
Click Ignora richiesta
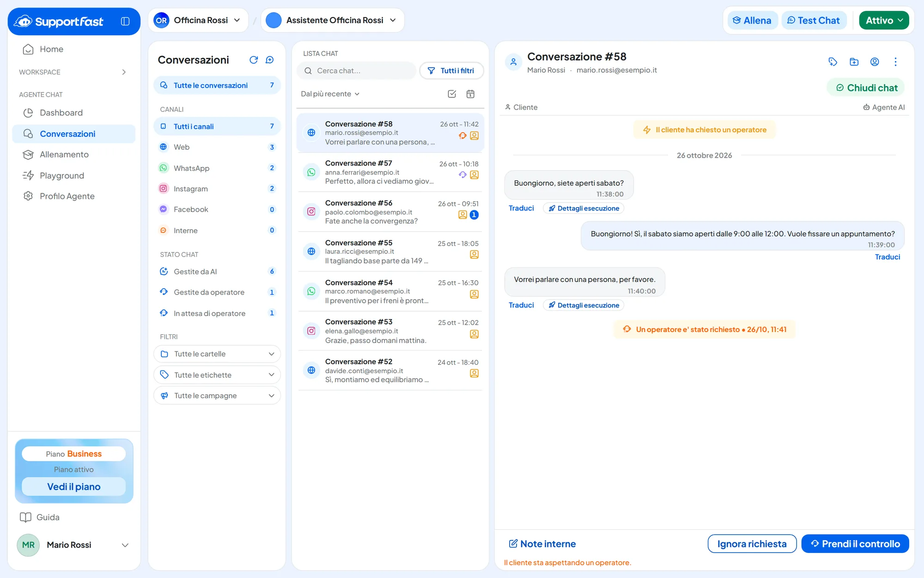click(x=752, y=544)
